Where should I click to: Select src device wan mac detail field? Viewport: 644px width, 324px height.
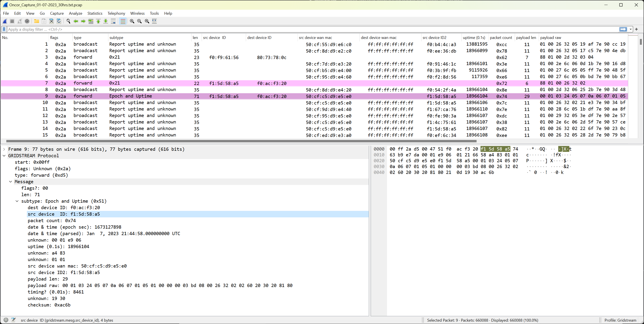pyautogui.click(x=77, y=266)
